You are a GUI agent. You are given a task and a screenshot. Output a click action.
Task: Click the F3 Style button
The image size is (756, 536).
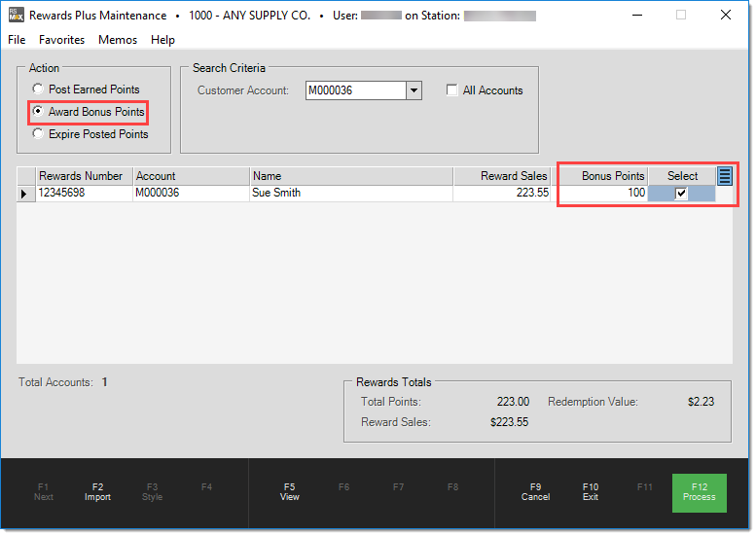point(152,492)
